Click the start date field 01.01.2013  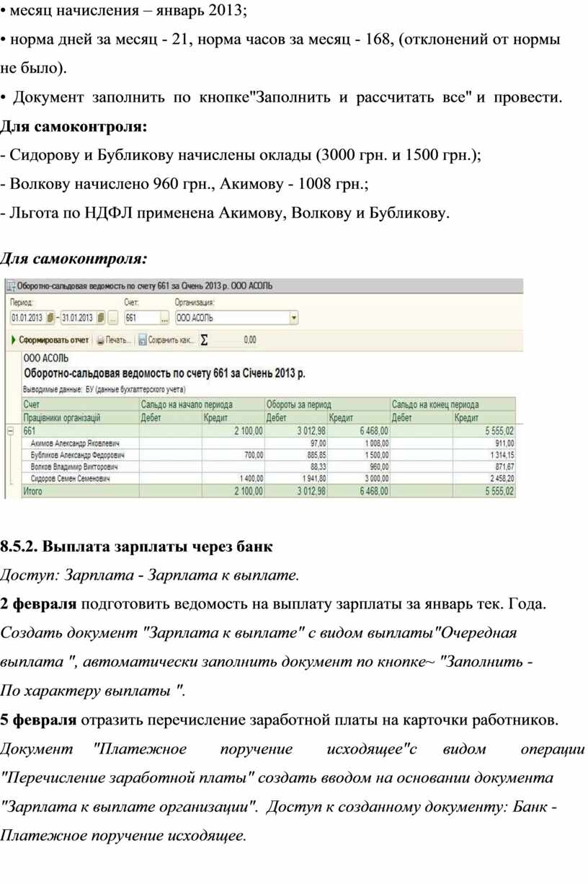tap(27, 317)
